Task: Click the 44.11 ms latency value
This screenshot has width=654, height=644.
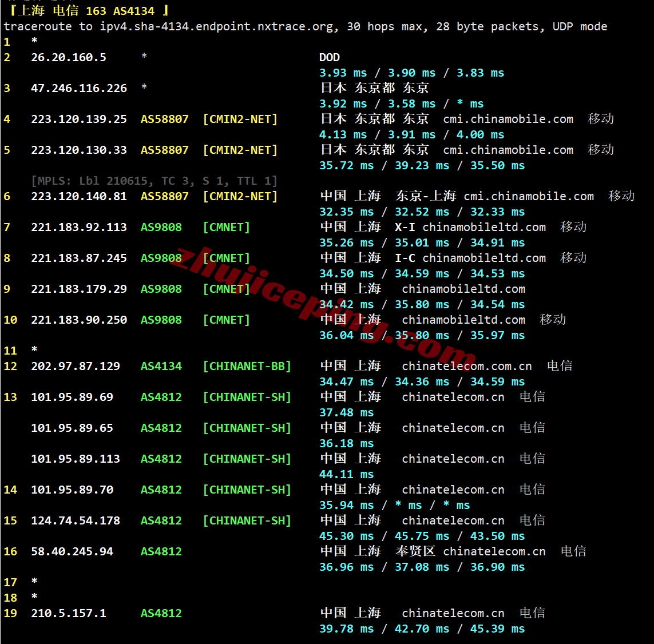Action: 347,474
